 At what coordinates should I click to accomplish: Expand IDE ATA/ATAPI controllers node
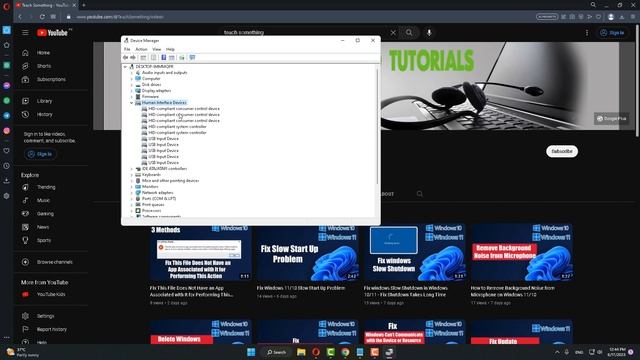coord(132,169)
